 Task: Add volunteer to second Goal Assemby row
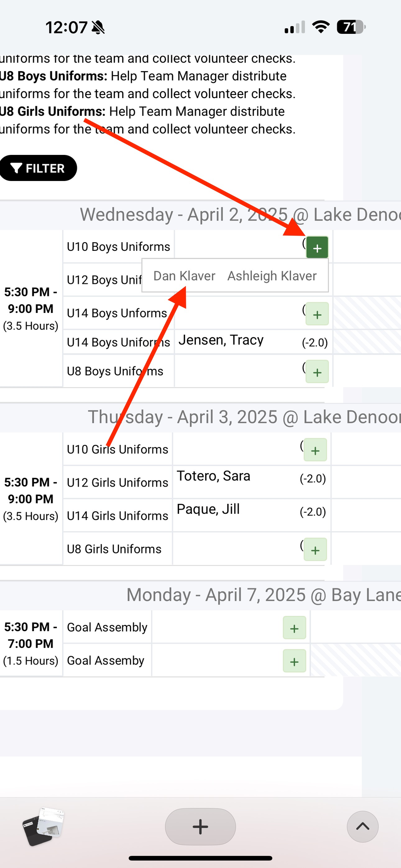point(294,661)
